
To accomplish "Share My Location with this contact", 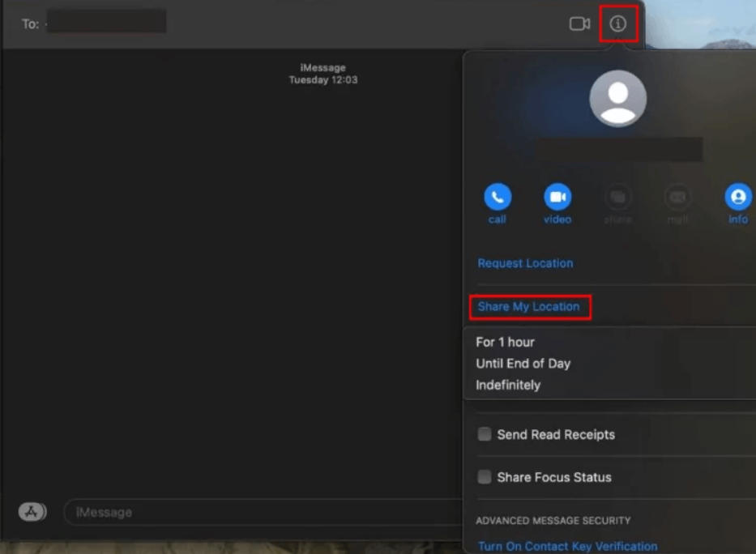I will click(x=529, y=307).
